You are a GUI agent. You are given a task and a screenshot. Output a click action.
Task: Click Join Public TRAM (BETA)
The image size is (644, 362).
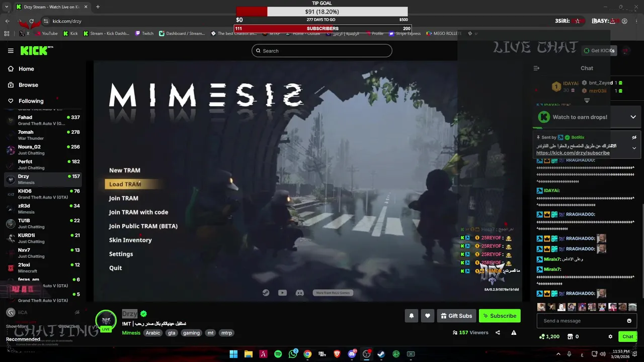pos(143,226)
